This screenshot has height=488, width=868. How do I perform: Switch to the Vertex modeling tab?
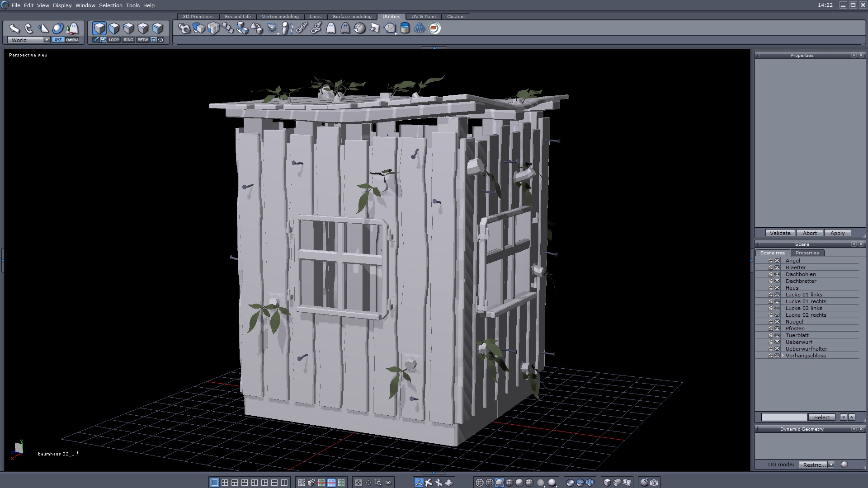280,16
